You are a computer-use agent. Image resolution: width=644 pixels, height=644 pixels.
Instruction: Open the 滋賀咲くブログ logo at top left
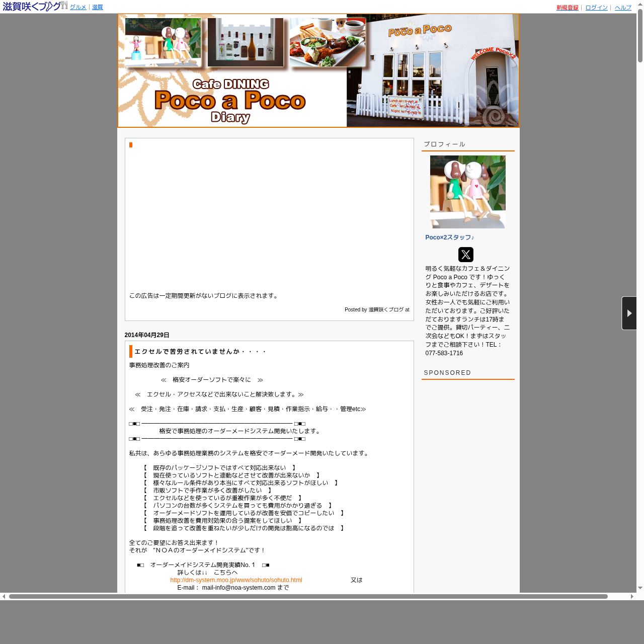click(35, 6)
